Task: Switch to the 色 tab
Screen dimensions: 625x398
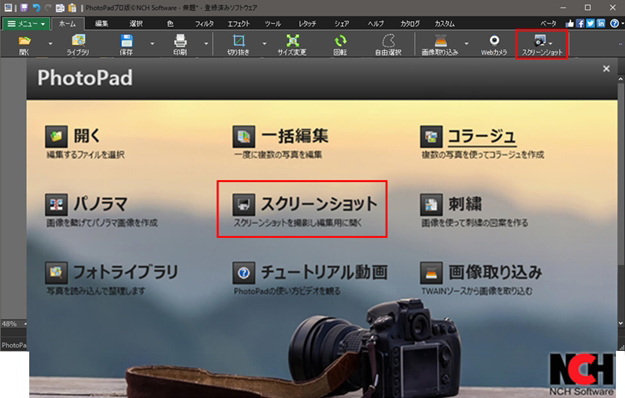Action: (x=170, y=24)
